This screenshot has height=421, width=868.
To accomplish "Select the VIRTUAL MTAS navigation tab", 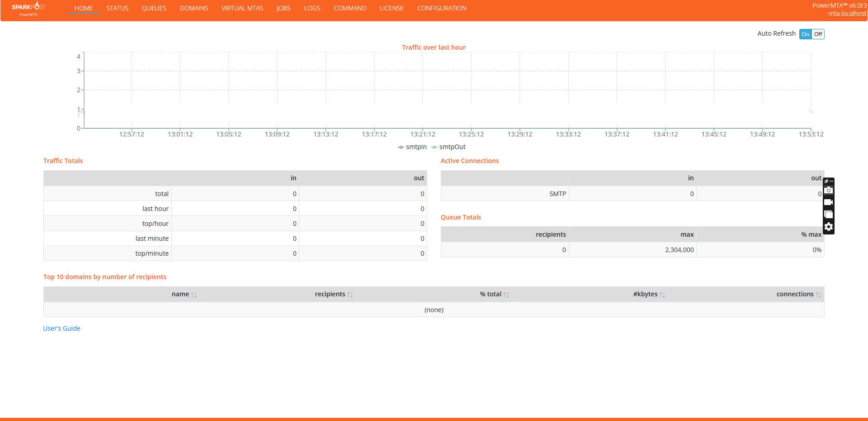I will coord(242,8).
